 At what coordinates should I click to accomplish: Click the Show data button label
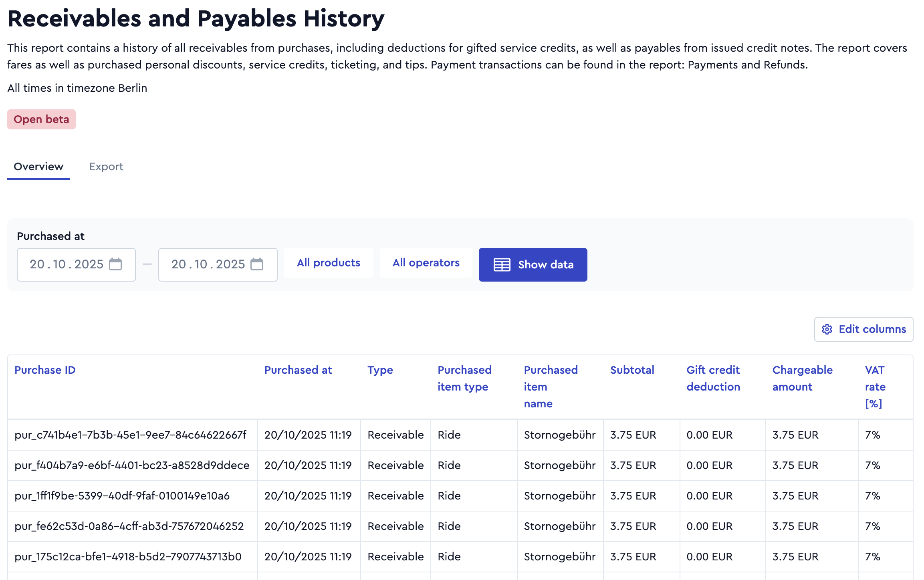[546, 265]
